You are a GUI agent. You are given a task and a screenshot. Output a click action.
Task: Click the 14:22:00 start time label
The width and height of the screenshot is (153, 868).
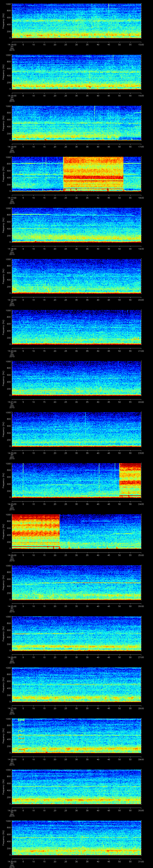pyautogui.click(x=12, y=453)
